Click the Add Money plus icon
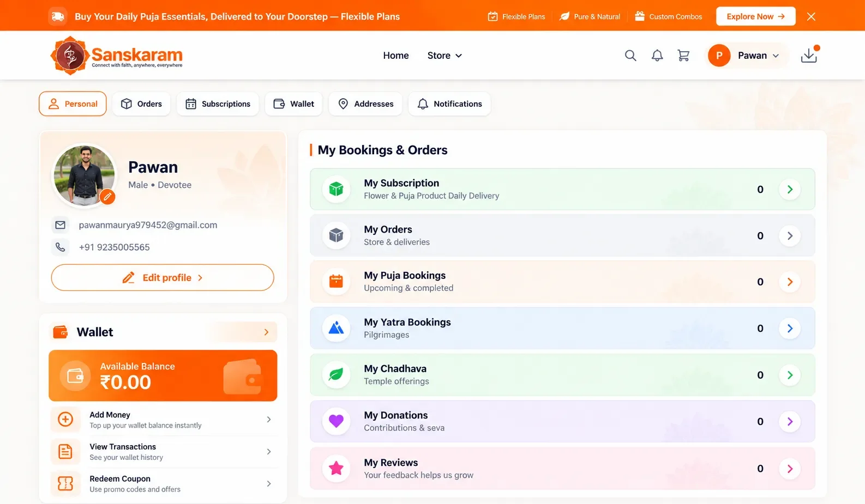This screenshot has height=504, width=865. (65, 420)
